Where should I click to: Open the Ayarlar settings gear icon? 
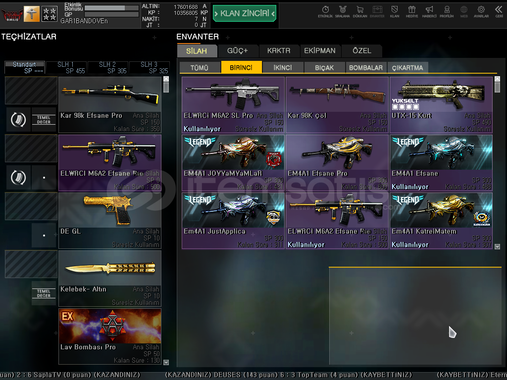[x=481, y=11]
